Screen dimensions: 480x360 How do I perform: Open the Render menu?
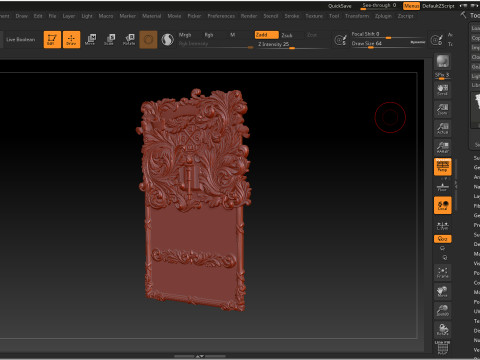pyautogui.click(x=249, y=16)
